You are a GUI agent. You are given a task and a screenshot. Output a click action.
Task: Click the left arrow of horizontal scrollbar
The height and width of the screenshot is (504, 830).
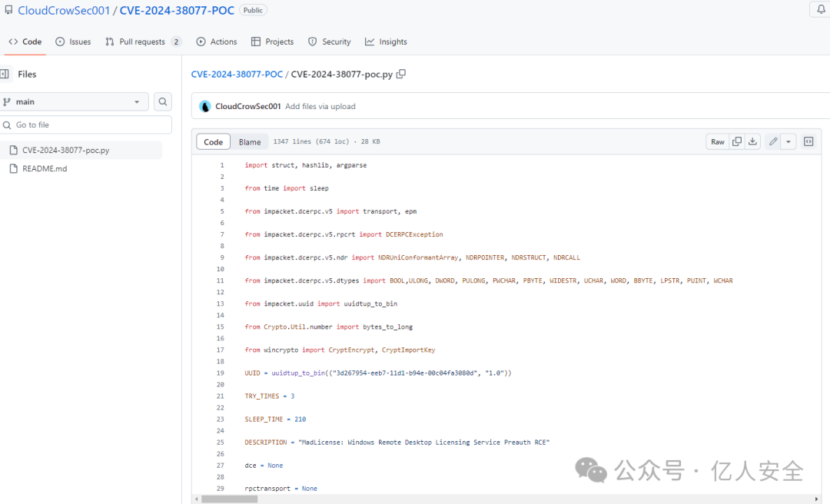point(197,499)
